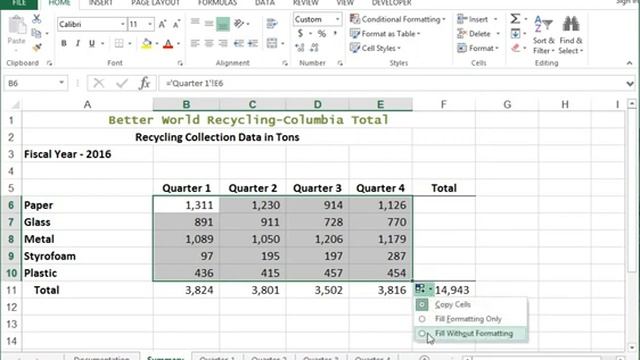
Task: Open Find & Select menu
Action: 571,35
